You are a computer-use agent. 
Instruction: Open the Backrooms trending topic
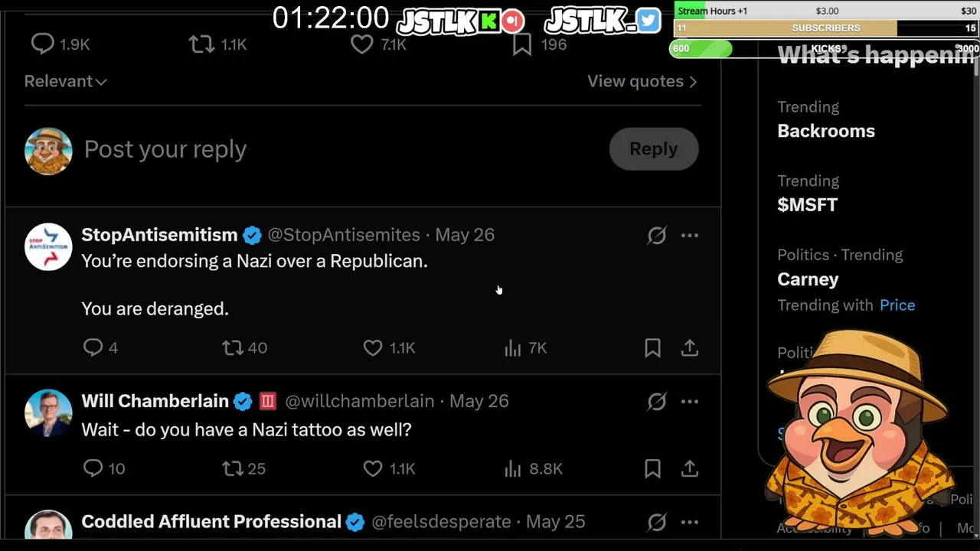pos(826,131)
